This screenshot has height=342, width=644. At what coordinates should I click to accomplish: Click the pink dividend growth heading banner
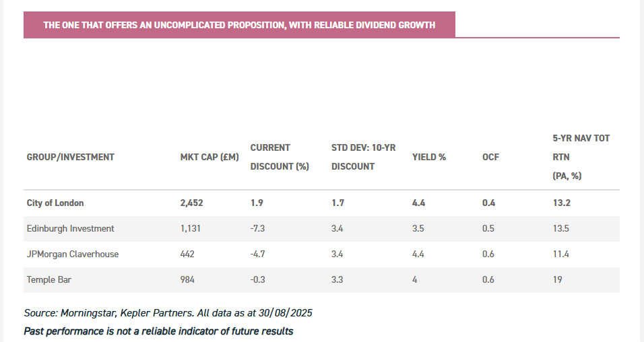pyautogui.click(x=239, y=25)
